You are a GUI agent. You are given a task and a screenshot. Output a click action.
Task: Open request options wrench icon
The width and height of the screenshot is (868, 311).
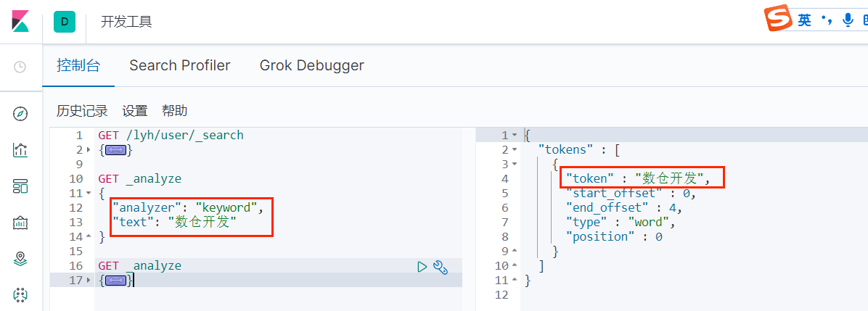click(x=440, y=267)
